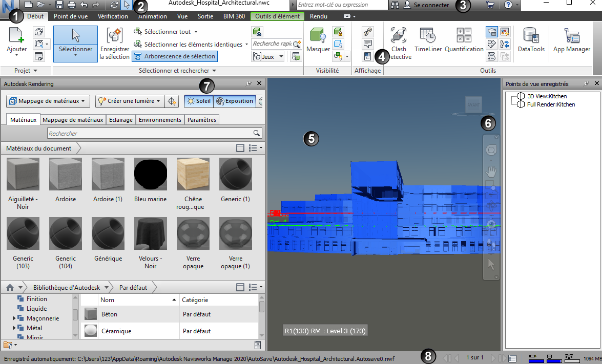This screenshot has height=364, width=602.
Task: Open Mappage de matériaux dropdown button
Action: coord(48,101)
